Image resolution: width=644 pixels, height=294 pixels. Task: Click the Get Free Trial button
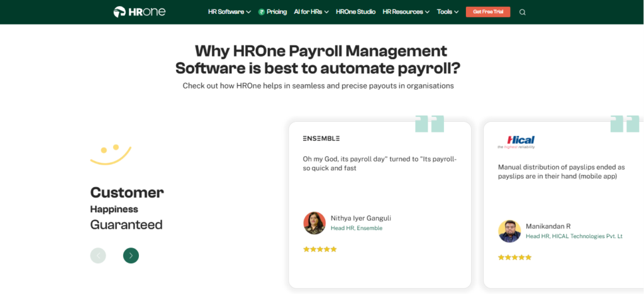coord(488,12)
